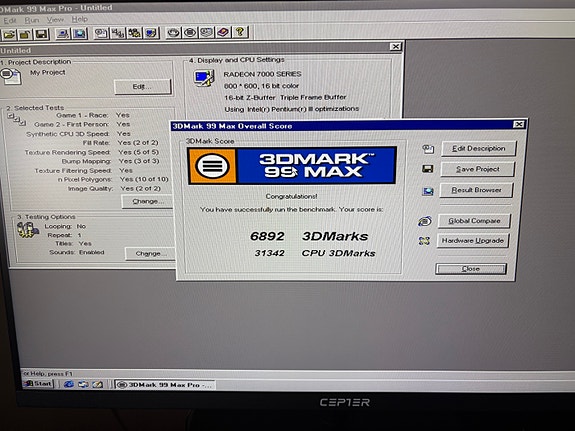The image size is (575, 431).
Task: Click the first 3DMark run toolbar icon
Action: 173,32
